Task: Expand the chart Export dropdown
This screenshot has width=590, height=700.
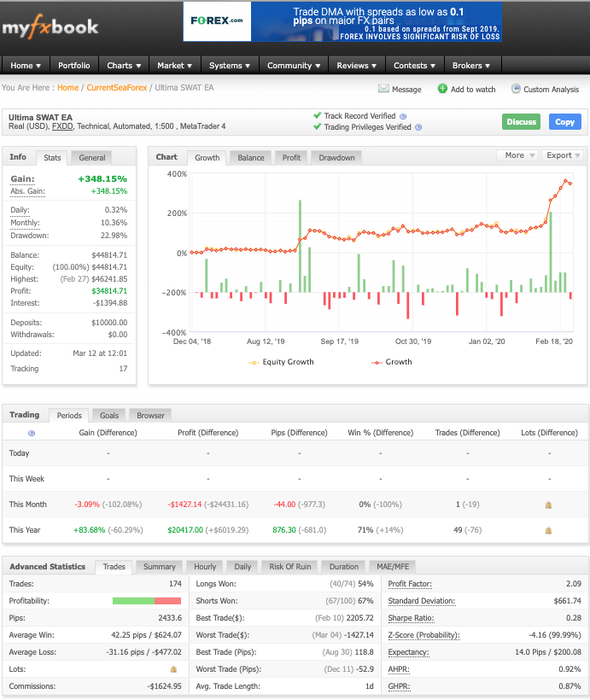Action: point(563,155)
